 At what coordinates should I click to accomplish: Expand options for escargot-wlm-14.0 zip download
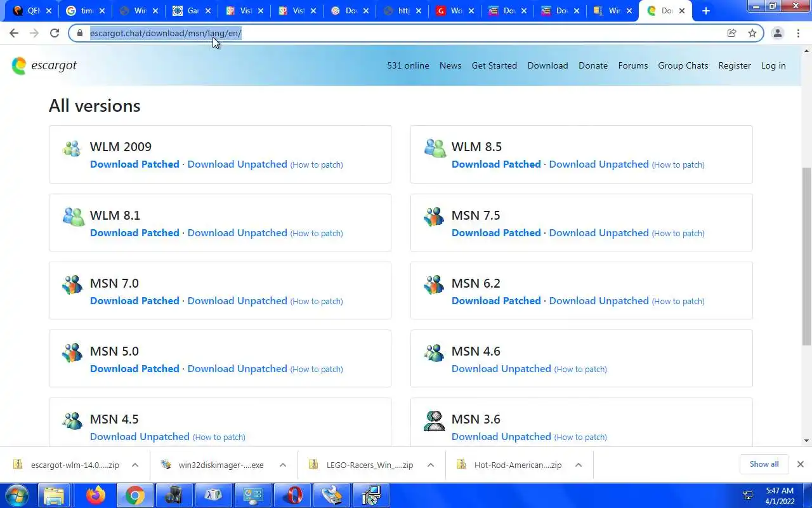pos(135,465)
